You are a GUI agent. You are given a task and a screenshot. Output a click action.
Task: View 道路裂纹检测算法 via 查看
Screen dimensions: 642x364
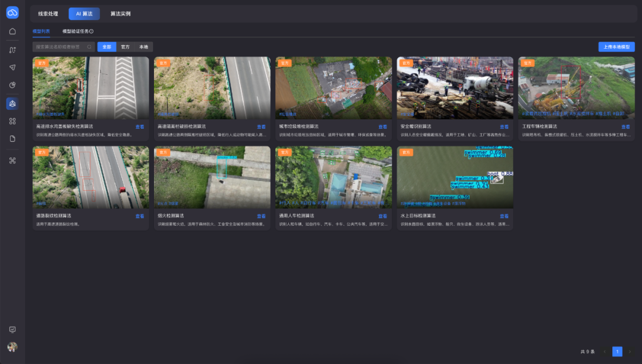pos(140,216)
